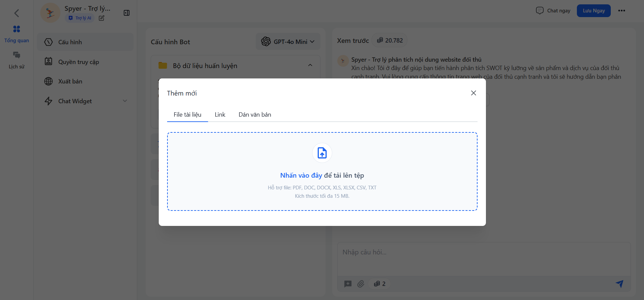644x300 pixels.
Task: Click the paperclip attachment icon
Action: pos(361,284)
